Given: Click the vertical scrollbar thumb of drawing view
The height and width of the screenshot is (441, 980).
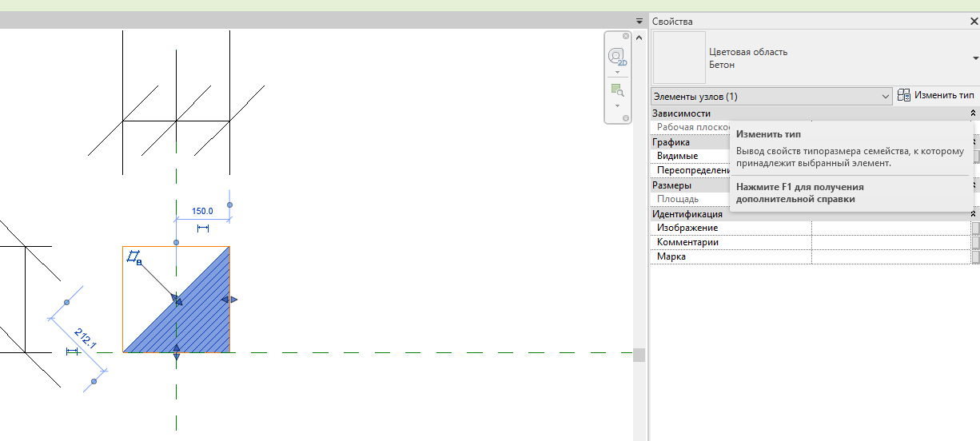Looking at the screenshot, I should (639, 355).
